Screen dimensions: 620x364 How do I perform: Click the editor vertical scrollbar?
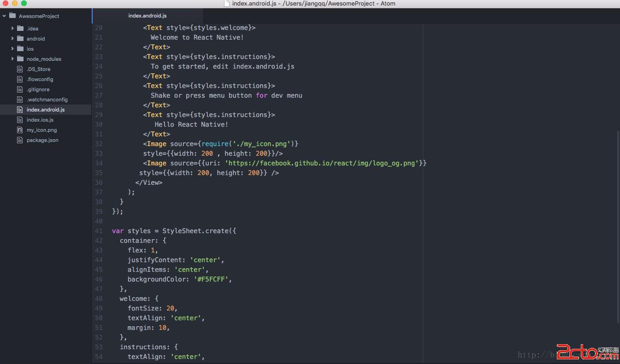[618, 226]
